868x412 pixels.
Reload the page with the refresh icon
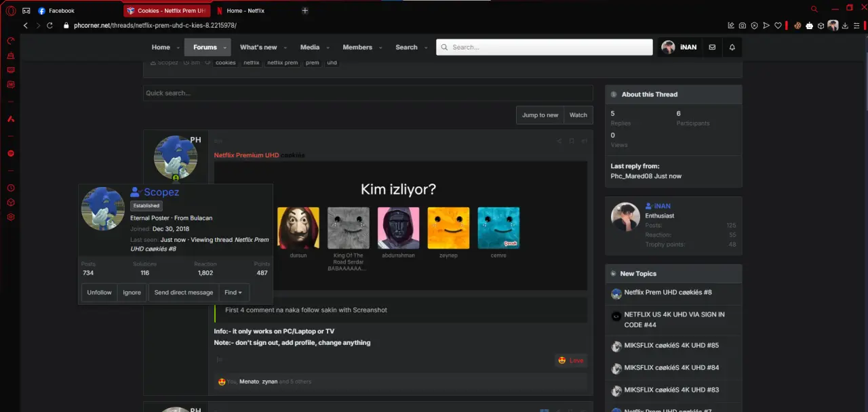[50, 26]
